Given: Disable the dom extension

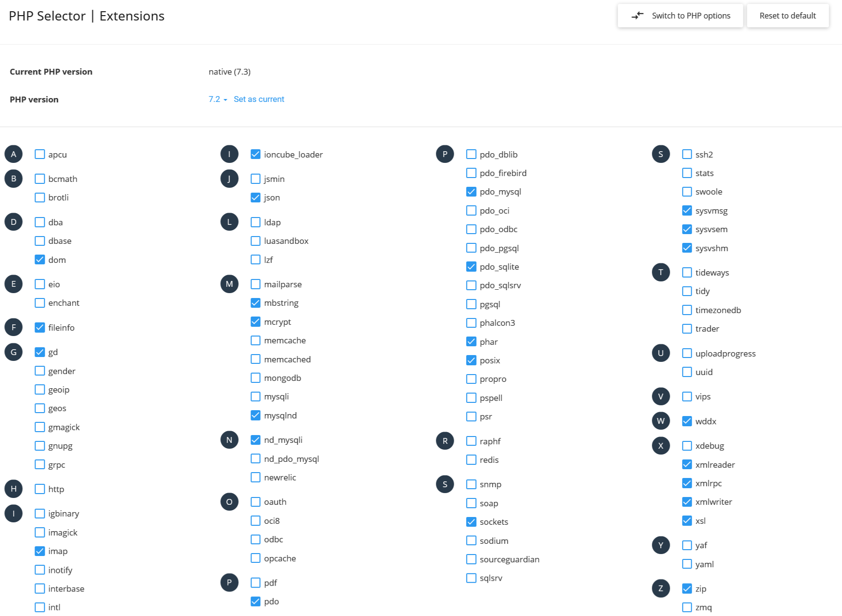Looking at the screenshot, I should tap(39, 259).
